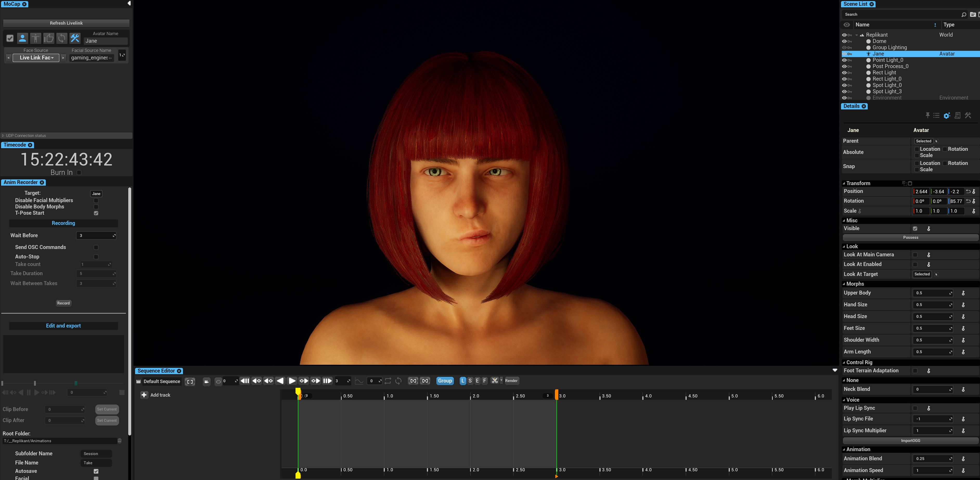Collapse the Replikant tree node
Screen dimensions: 980x480
click(857, 35)
